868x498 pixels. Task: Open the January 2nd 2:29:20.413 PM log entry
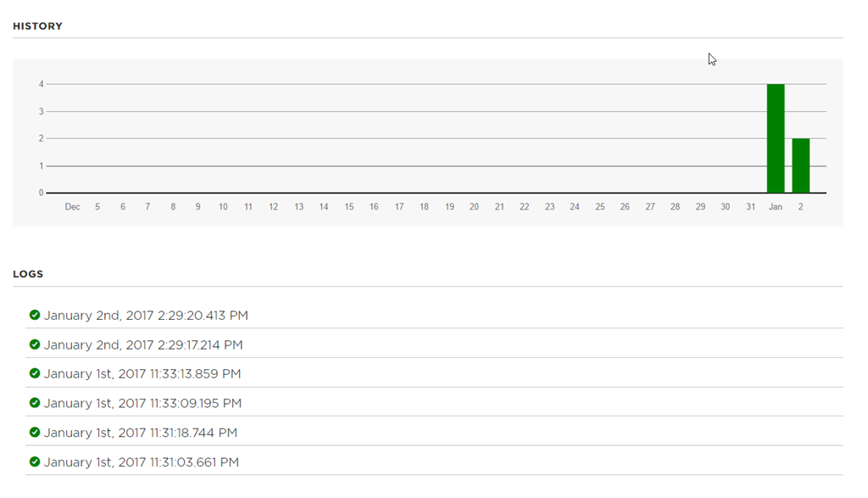146,316
